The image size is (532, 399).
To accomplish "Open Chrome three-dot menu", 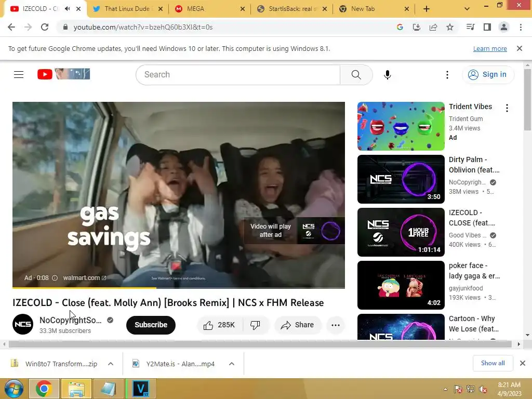I will (521, 27).
